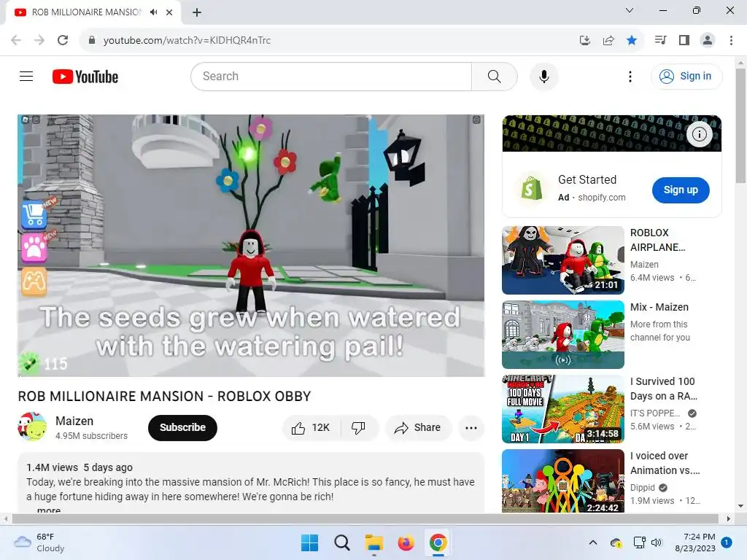Click the horizontal page scrollbar
Image resolution: width=747 pixels, height=560 pixels.
[365, 518]
